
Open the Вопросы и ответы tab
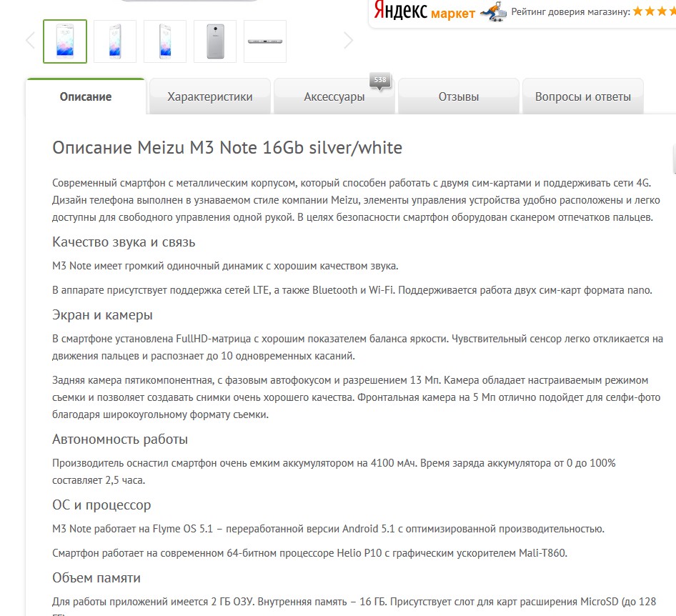pyautogui.click(x=583, y=96)
